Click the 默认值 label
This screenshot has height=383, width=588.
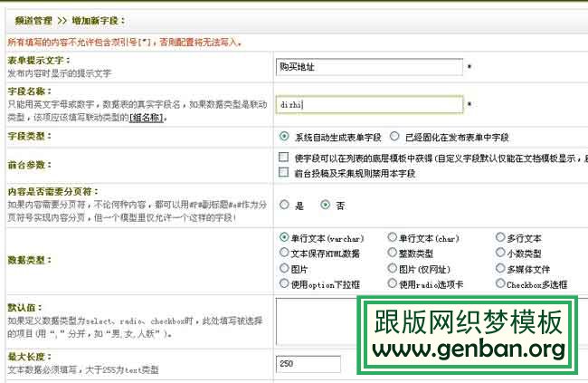[24, 308]
